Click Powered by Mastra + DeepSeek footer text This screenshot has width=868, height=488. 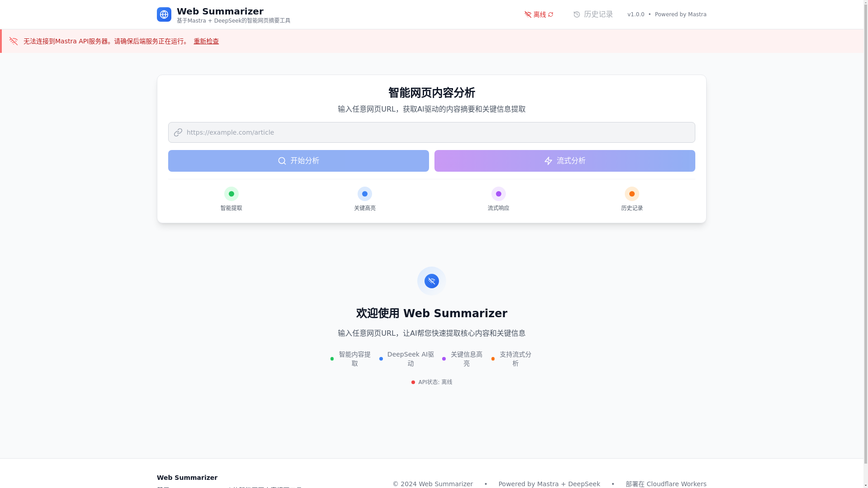click(x=549, y=484)
